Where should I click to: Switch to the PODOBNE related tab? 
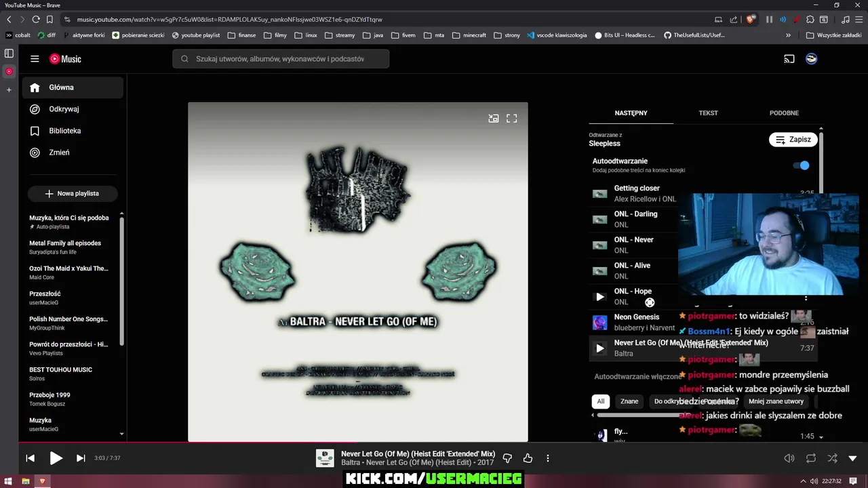tap(784, 113)
